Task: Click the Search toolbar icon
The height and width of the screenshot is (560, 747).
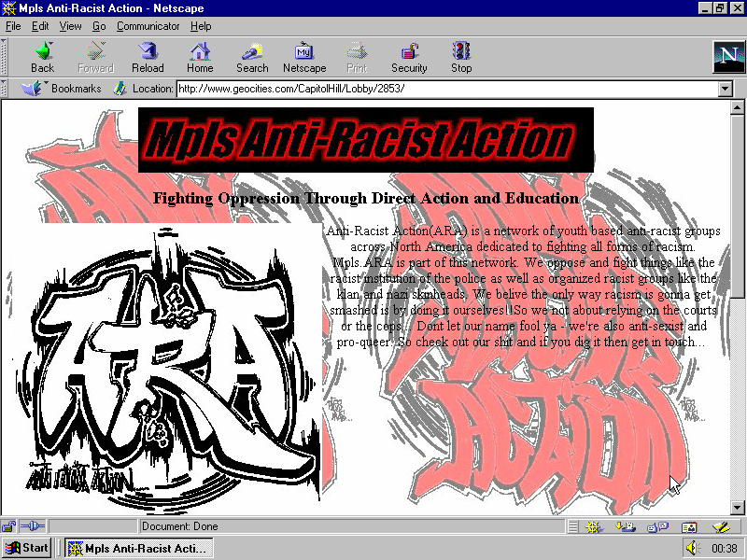Action: [252, 57]
